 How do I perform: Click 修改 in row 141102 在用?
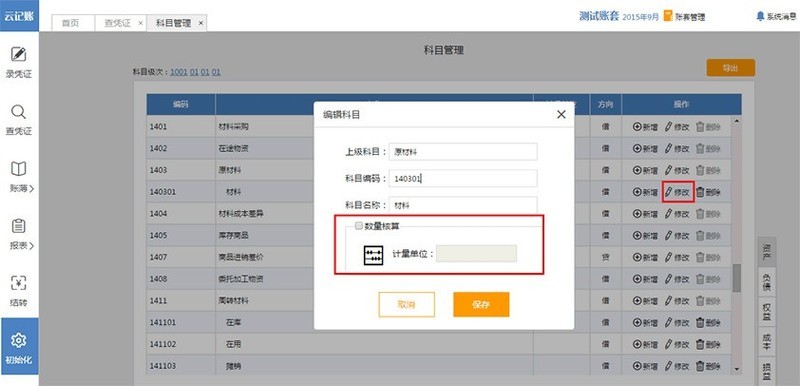pos(677,344)
